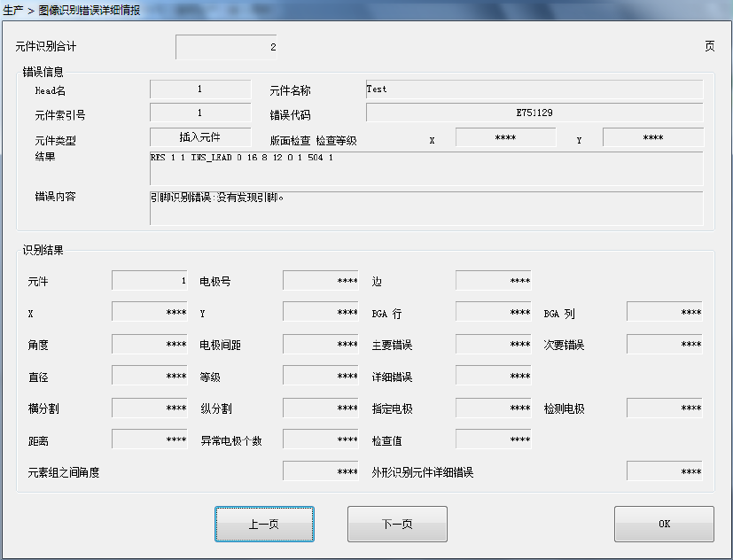
Task: Click the 元件名称 field containing Test
Action: 534,89
